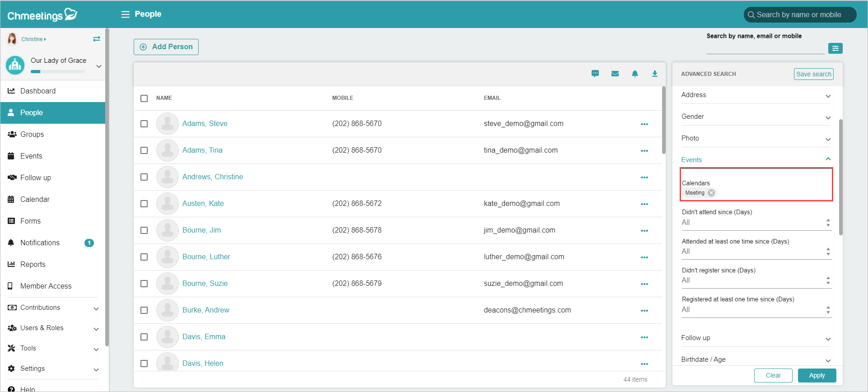Go to Groups in sidebar

pyautogui.click(x=53, y=135)
